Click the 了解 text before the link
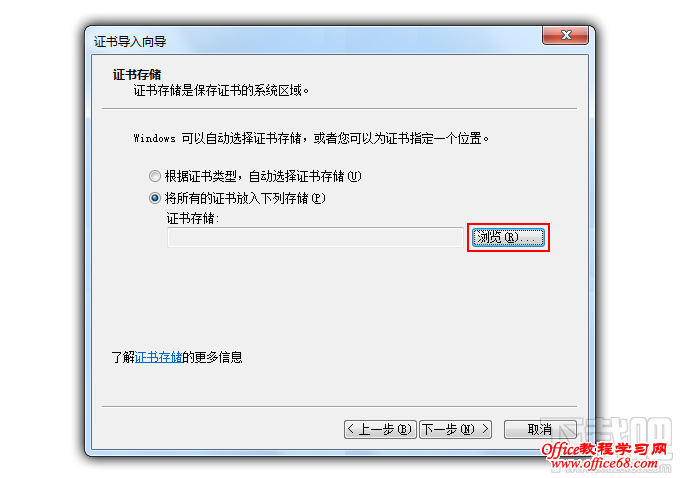The image size is (680, 478). 123,357
